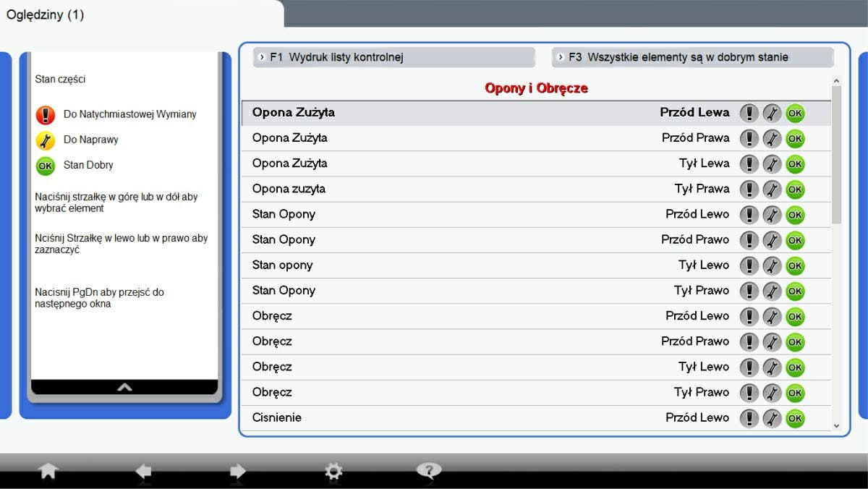Screen dimensions: 868x489
Task: Go to the home screen
Action: (x=48, y=472)
